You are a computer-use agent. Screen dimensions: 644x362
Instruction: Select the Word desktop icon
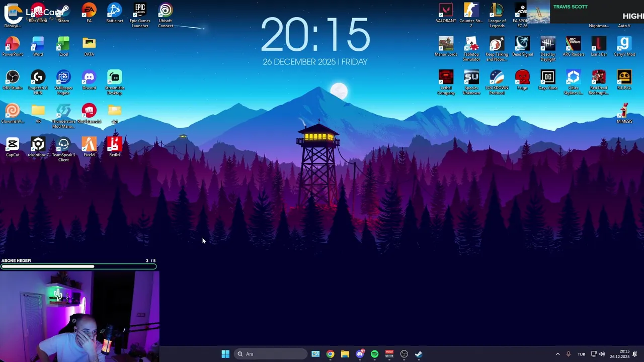click(38, 47)
